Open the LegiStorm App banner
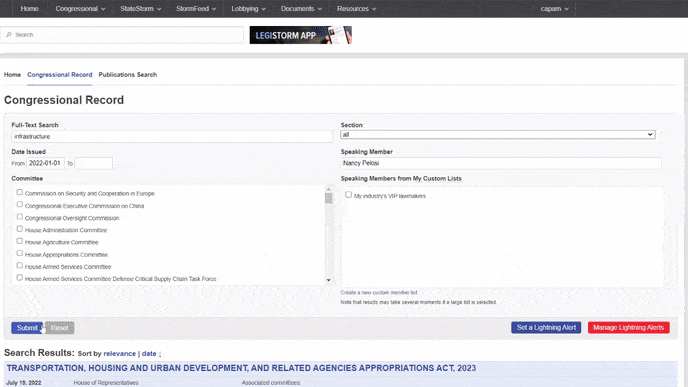Viewport: 688px width, 387px height. [x=301, y=35]
